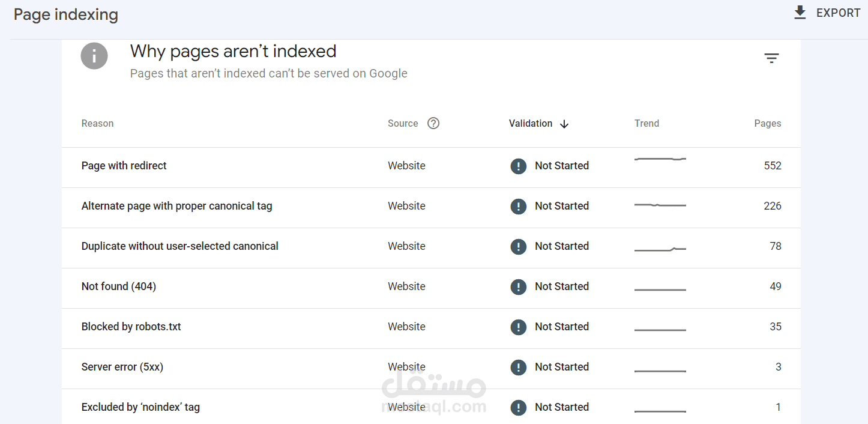Click the Server error (5xx) status icon
The height and width of the screenshot is (424, 868).
(518, 368)
